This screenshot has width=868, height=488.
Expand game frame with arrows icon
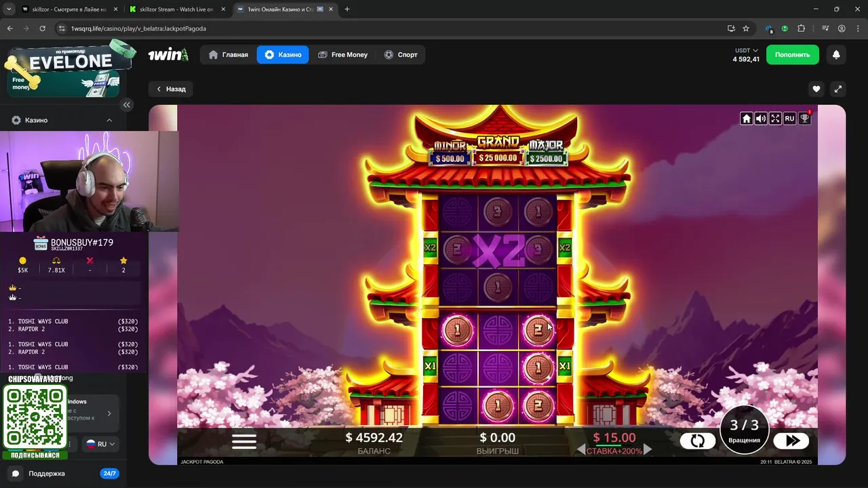[x=838, y=89]
